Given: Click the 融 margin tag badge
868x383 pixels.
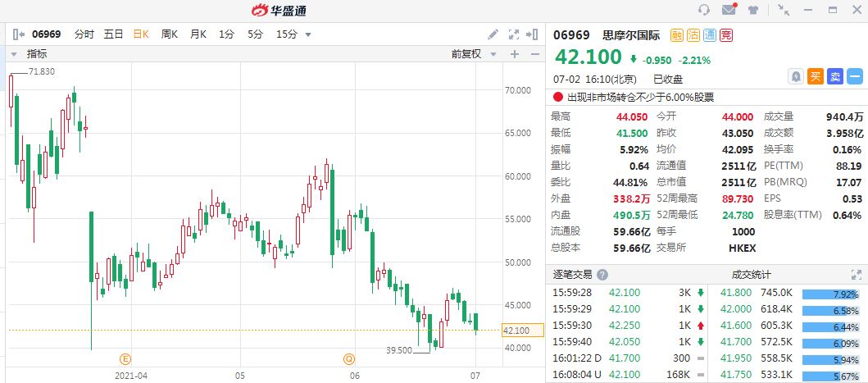Looking at the screenshot, I should point(676,35).
